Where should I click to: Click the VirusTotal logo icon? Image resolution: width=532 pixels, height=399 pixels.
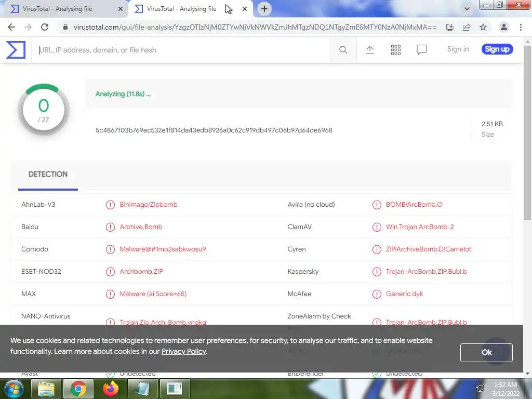tap(16, 50)
